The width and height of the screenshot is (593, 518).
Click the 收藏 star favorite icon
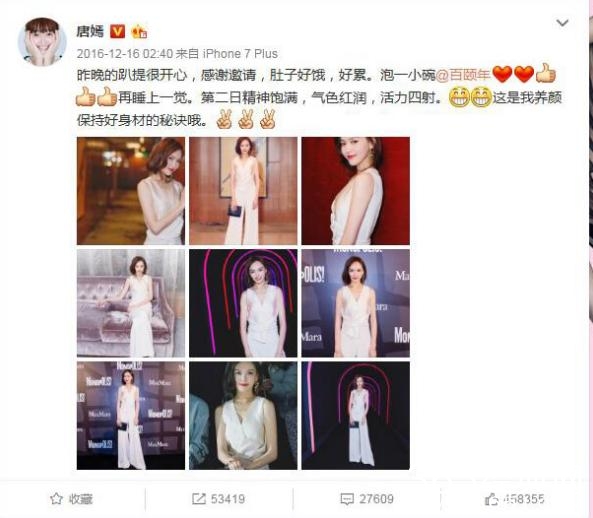pyautogui.click(x=56, y=499)
